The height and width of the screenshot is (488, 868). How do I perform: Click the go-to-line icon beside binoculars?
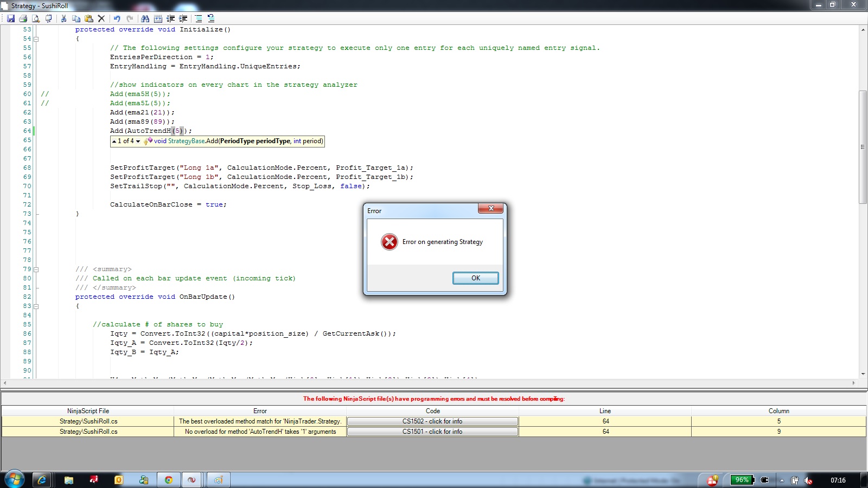click(158, 18)
